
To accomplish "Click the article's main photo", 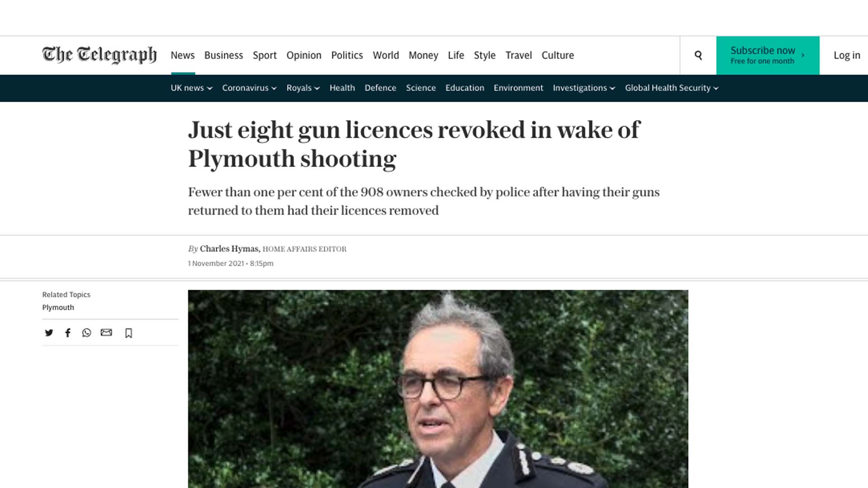I will 438,389.
